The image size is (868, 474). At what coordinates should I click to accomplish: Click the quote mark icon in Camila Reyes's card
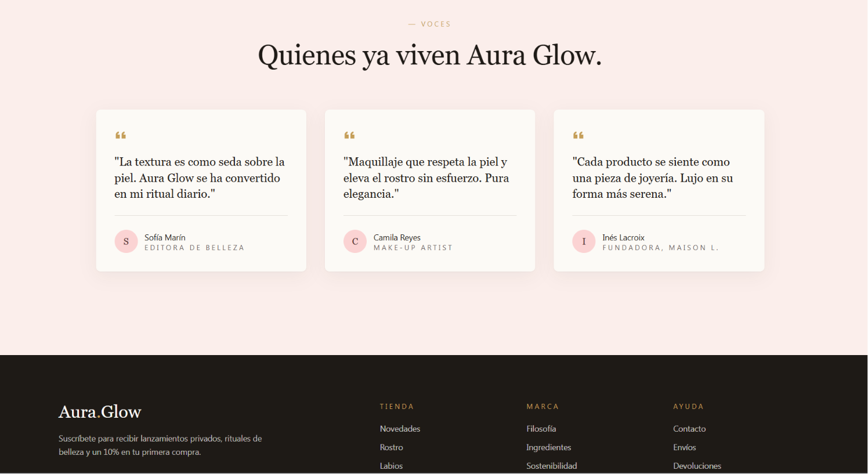[349, 135]
